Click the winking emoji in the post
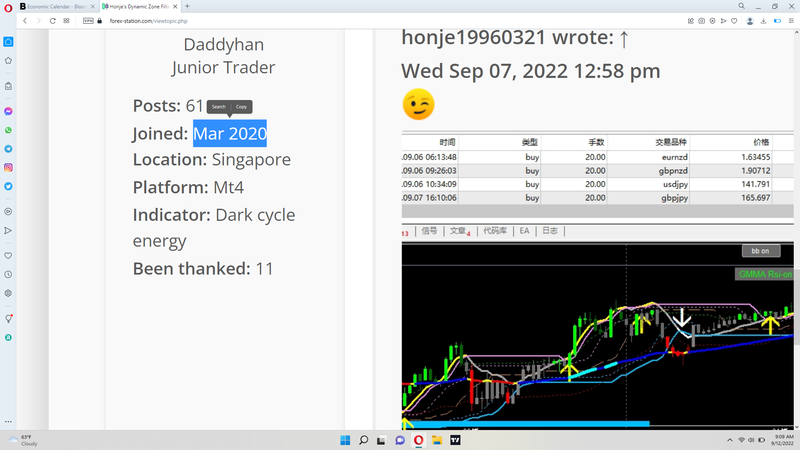 pos(418,105)
